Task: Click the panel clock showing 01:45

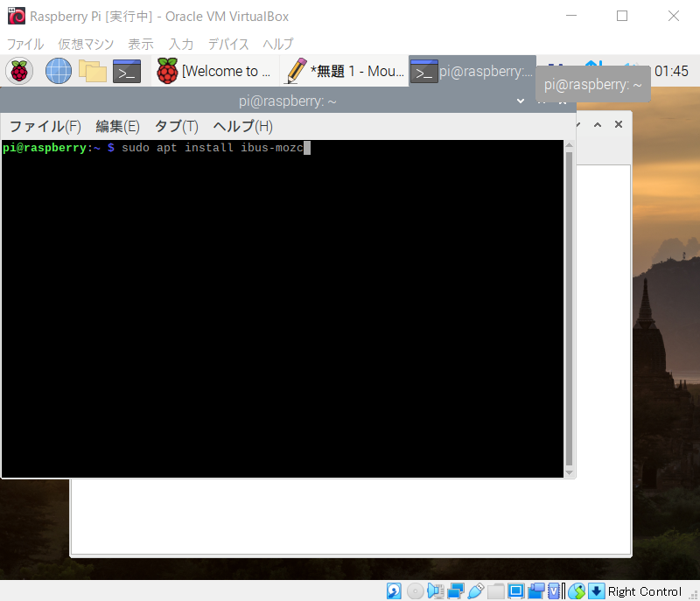Action: click(671, 71)
